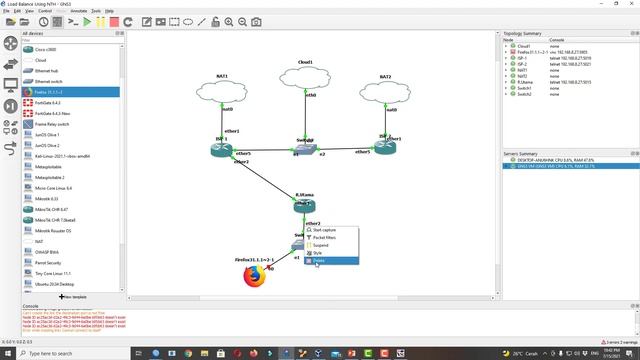Open the View menu
The image size is (640, 360).
pyautogui.click(x=29, y=11)
